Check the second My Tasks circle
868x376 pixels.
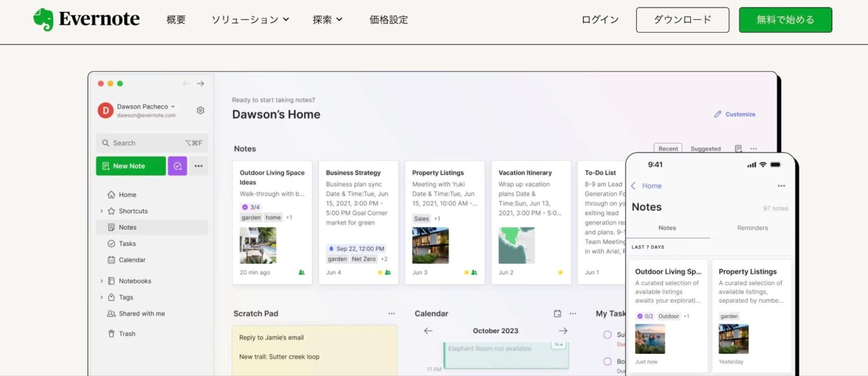click(x=607, y=362)
